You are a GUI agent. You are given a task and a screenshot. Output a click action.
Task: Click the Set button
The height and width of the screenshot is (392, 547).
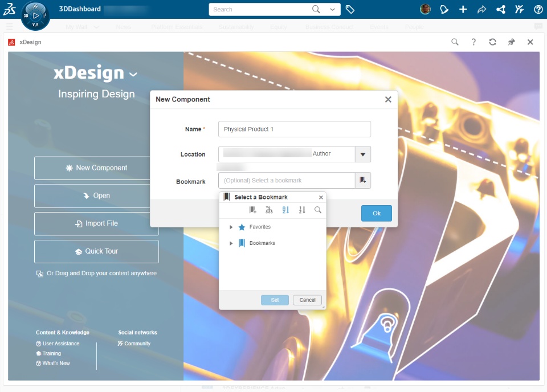point(275,300)
